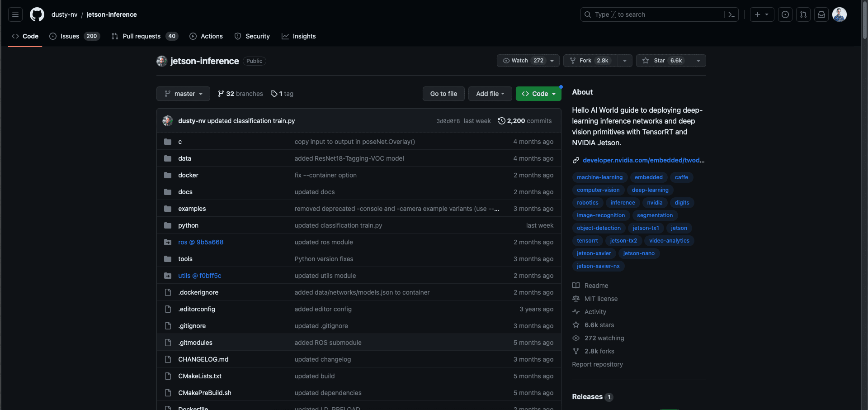Screen dimensions: 868x410
Task: View the 2.8k forks list
Action: point(593,351)
